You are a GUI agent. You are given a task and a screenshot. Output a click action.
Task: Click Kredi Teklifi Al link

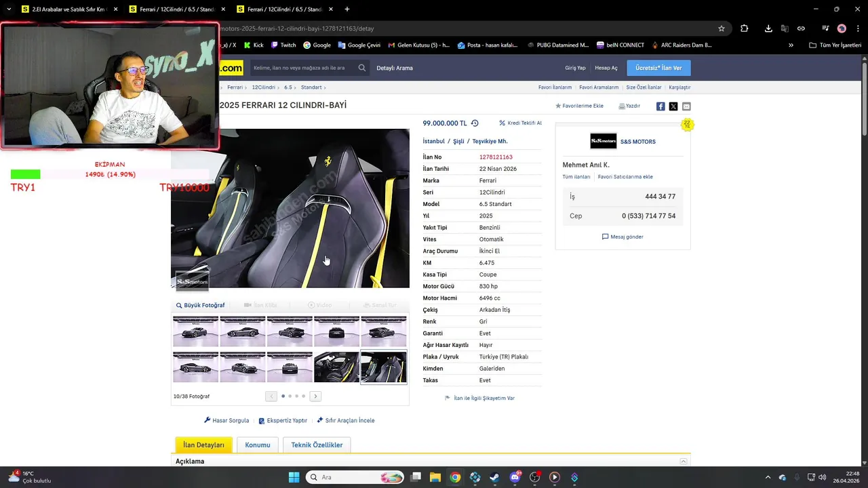tap(521, 123)
